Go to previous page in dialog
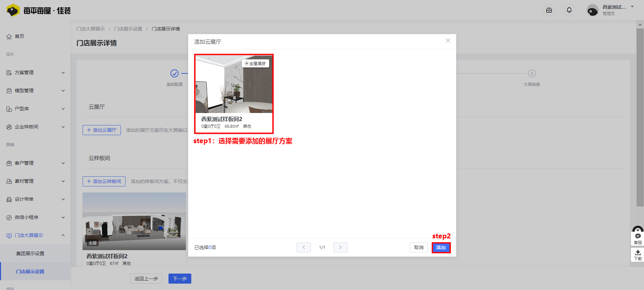Screen dimensions: 644x290 click(x=304, y=247)
